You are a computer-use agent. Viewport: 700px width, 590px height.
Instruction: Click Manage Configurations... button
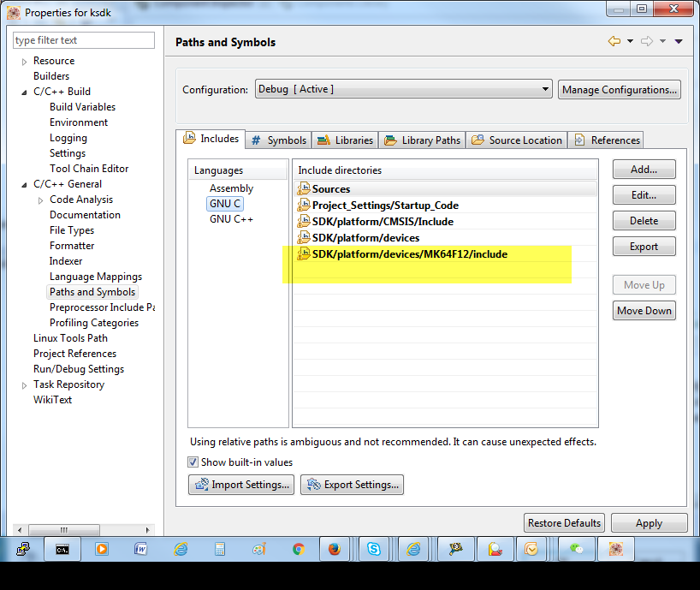(620, 89)
